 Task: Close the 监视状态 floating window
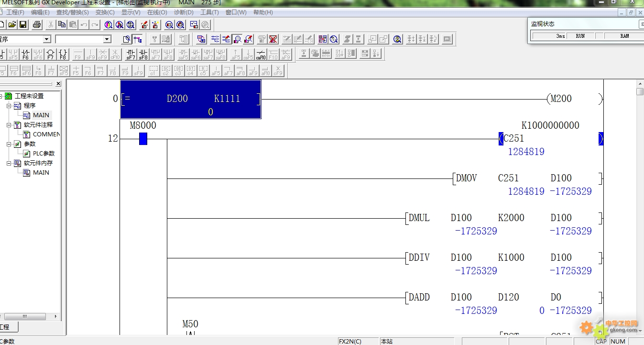pyautogui.click(x=642, y=24)
